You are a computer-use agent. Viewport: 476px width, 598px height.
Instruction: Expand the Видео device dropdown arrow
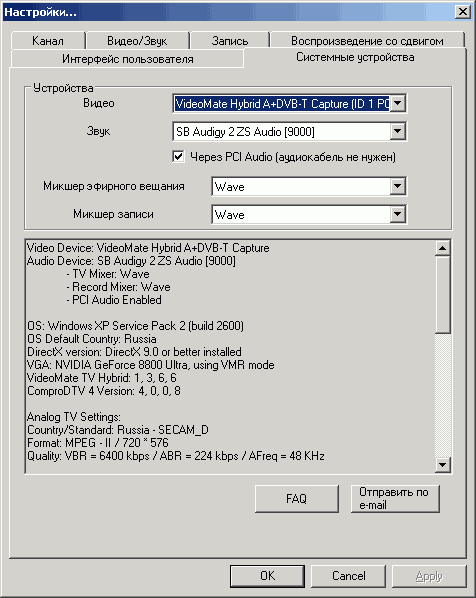point(397,103)
